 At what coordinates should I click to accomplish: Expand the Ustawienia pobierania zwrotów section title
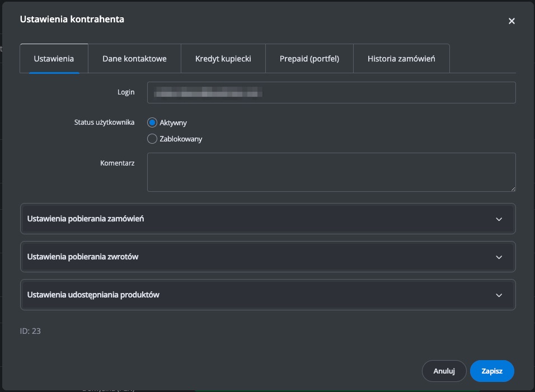(x=83, y=257)
